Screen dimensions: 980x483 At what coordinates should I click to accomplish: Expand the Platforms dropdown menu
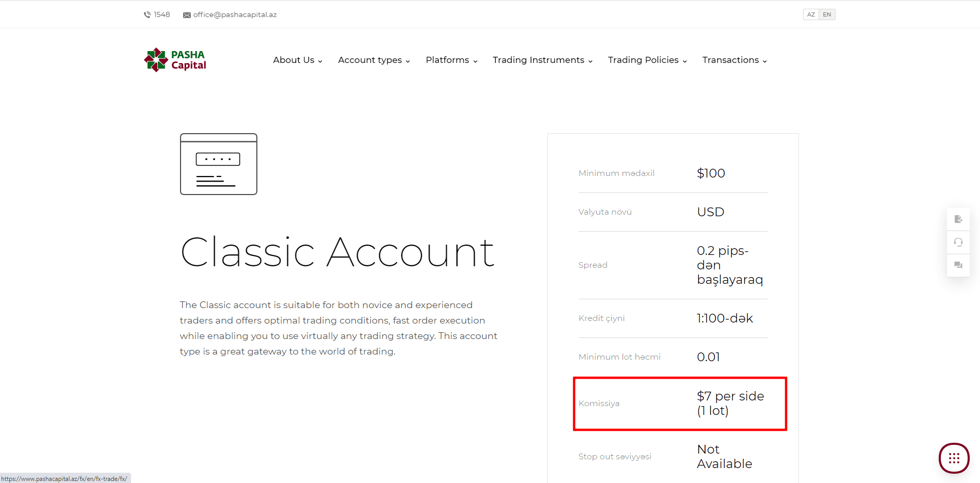[451, 60]
